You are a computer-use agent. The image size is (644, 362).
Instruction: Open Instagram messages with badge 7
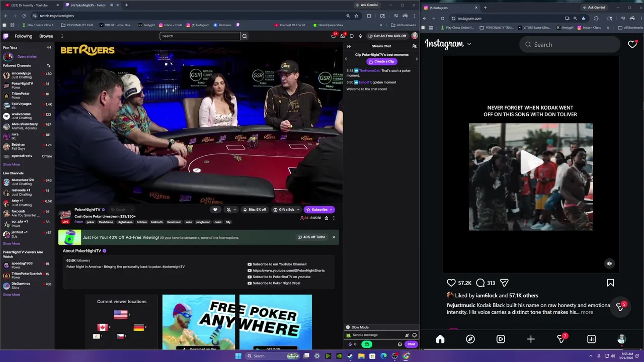coord(561,339)
